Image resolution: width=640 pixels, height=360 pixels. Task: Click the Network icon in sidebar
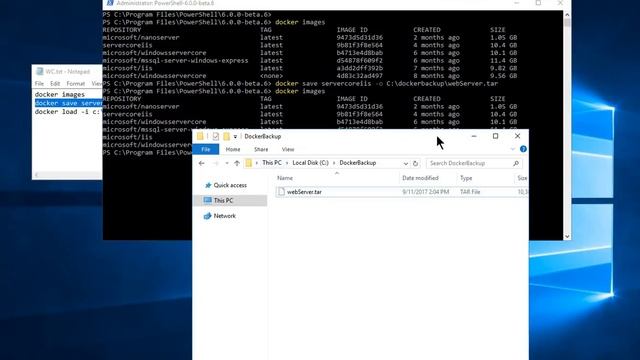pos(207,216)
